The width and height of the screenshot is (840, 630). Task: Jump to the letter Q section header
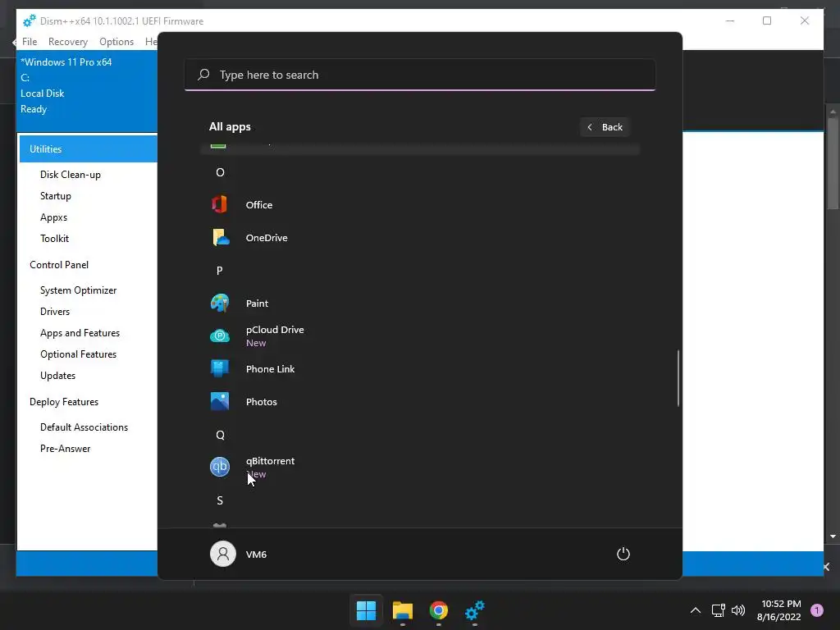(x=220, y=435)
